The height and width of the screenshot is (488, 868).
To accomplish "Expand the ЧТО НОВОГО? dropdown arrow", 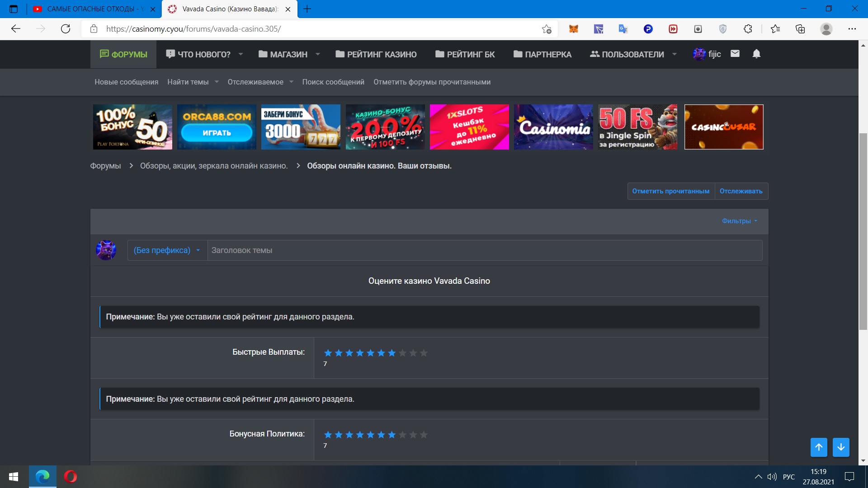I will coord(241,54).
